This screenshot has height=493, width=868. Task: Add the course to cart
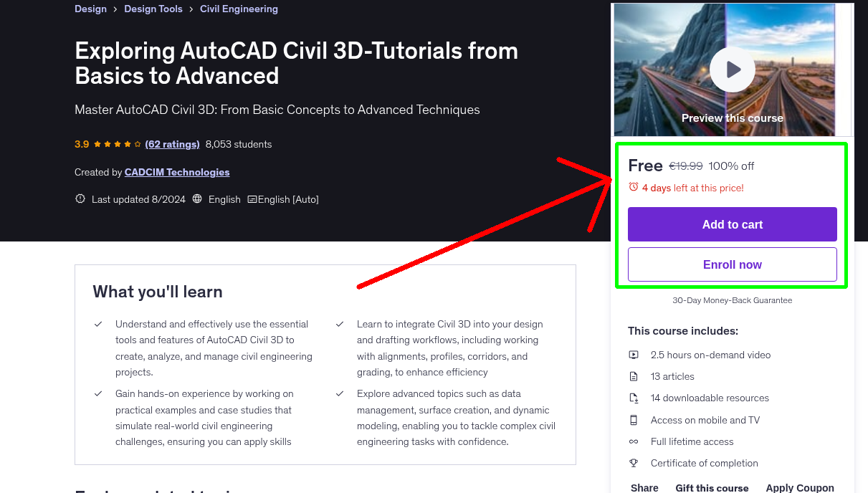(733, 224)
